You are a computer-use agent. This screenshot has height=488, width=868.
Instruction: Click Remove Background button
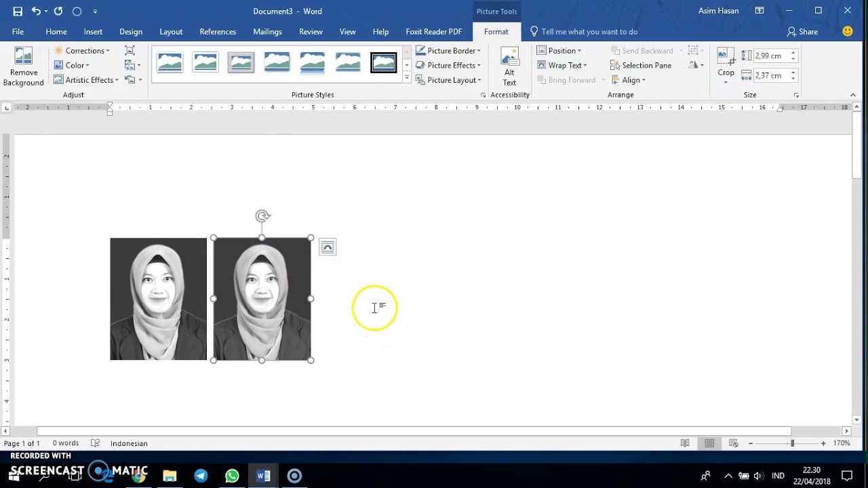tap(23, 67)
